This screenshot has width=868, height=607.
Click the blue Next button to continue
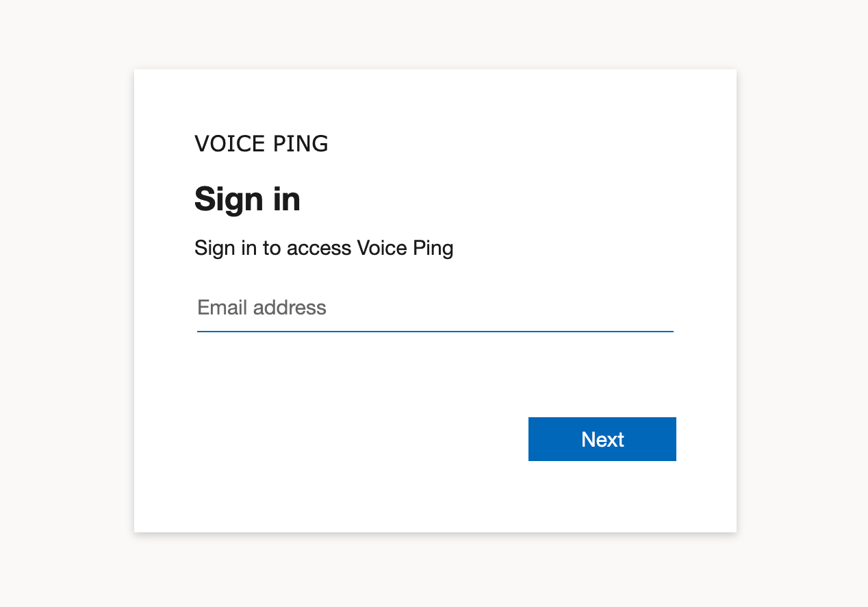(x=602, y=439)
